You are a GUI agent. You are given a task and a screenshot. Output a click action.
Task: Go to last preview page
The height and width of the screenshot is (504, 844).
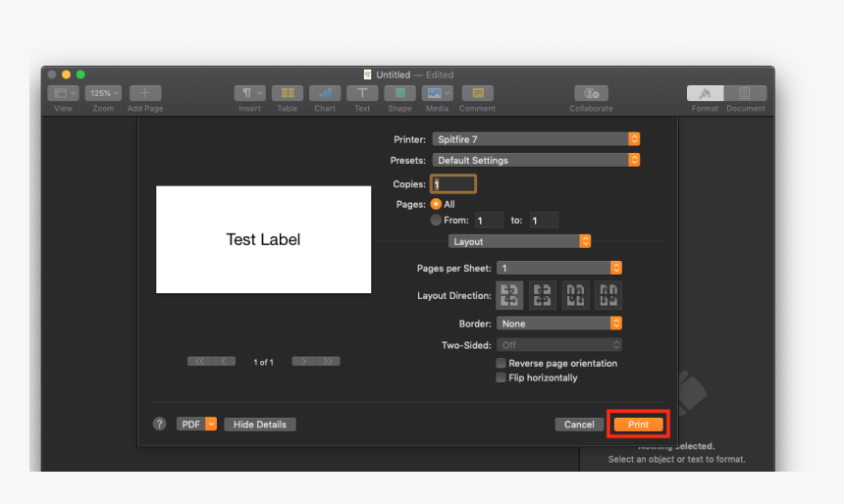[x=328, y=362]
